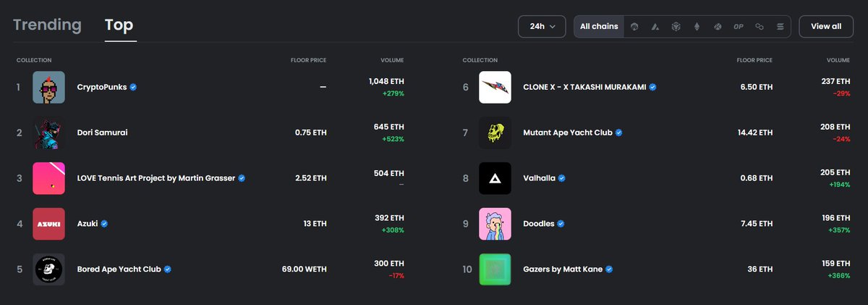The width and height of the screenshot is (868, 305).
Task: Open CLONE X - X TAKASHI MURAKAMI link
Action: (x=584, y=87)
